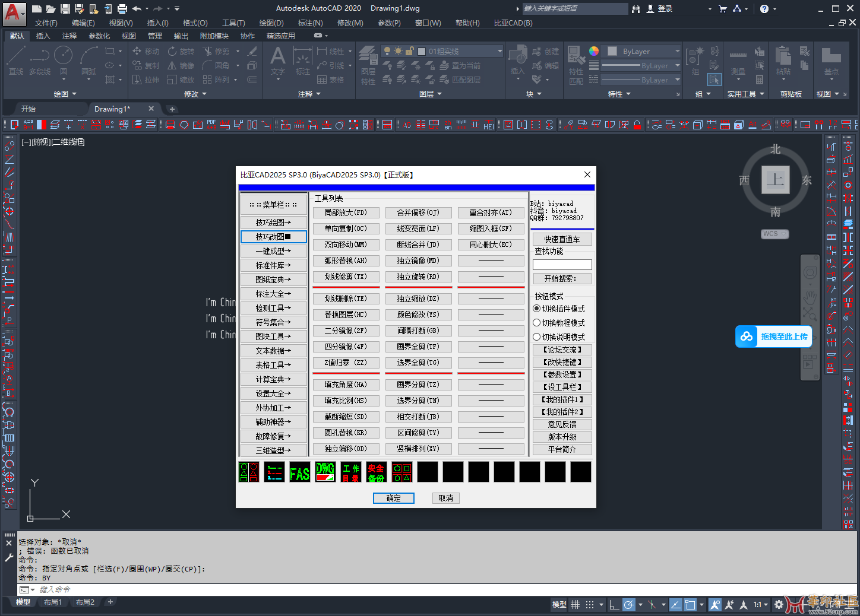Click the 局部放大(FD) tool button
Viewport: 860px width, 616px height.
pos(346,212)
